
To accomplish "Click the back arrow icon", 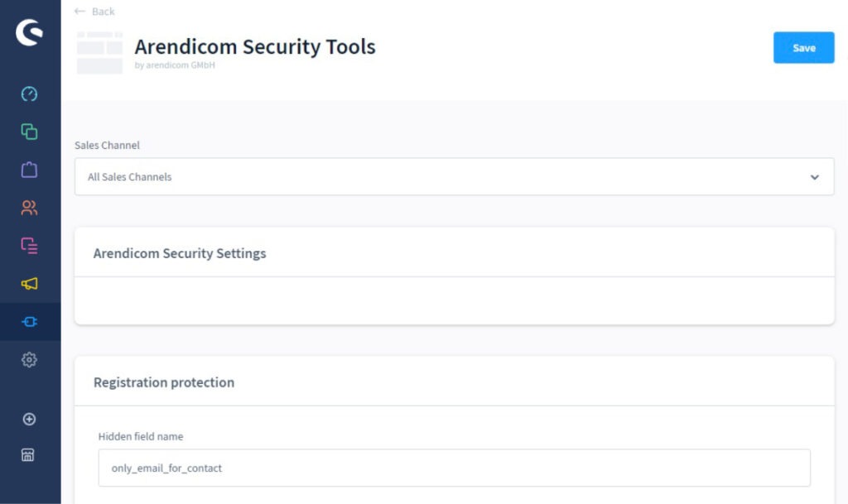I will coord(79,12).
